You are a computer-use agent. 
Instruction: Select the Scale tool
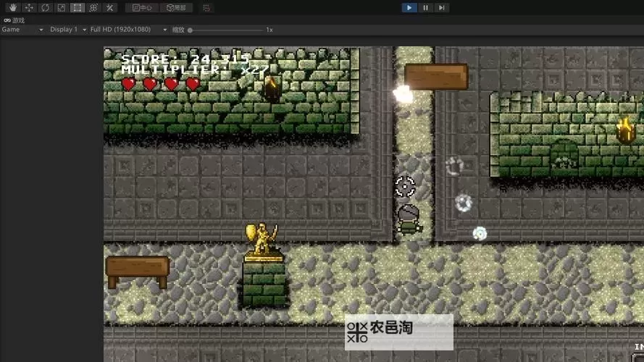(x=61, y=7)
